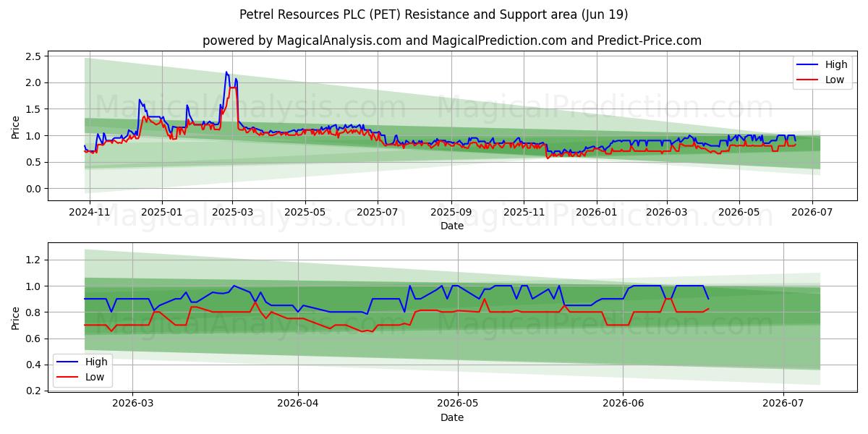Click the '2026-06' x-axis label in bottom chart
Viewport: 868px width, 434px height.
[624, 404]
